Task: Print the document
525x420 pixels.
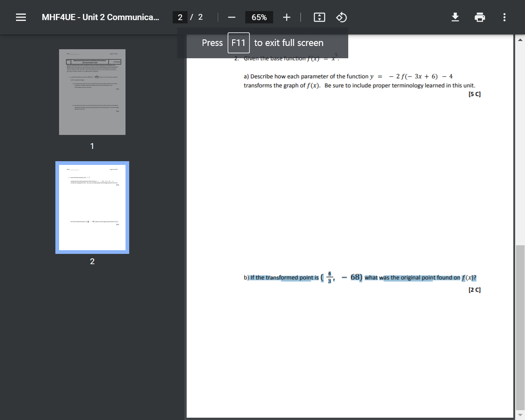Action: [x=480, y=17]
